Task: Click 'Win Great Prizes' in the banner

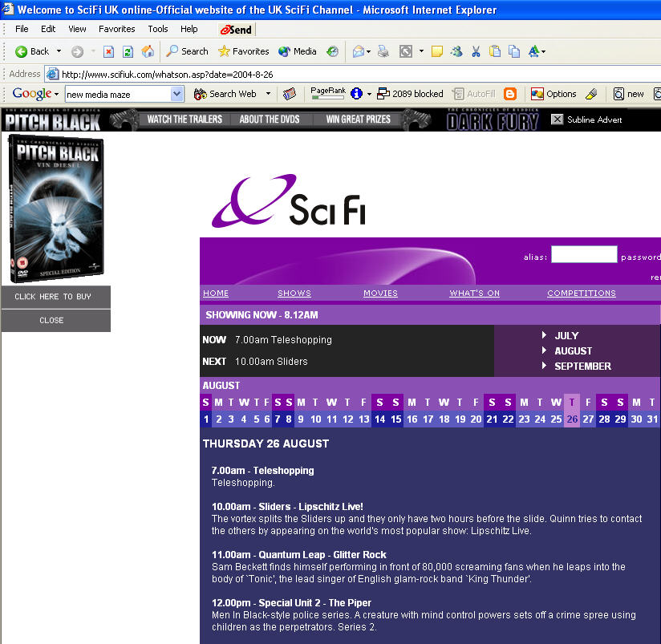Action: pyautogui.click(x=358, y=119)
